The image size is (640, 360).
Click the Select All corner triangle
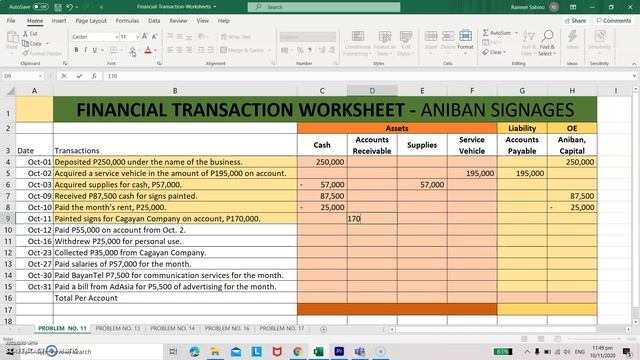(11, 91)
